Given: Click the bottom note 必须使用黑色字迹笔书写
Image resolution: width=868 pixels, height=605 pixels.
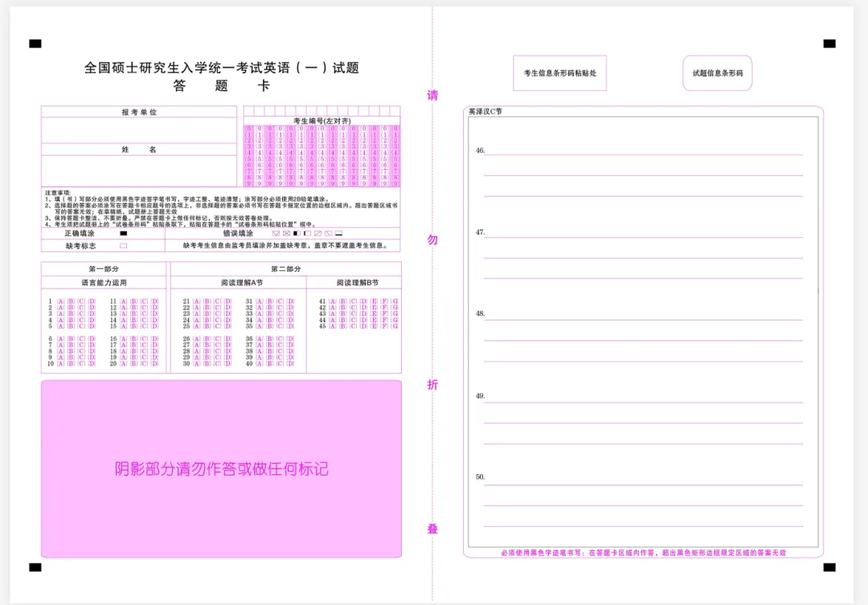Looking at the screenshot, I should [643, 553].
